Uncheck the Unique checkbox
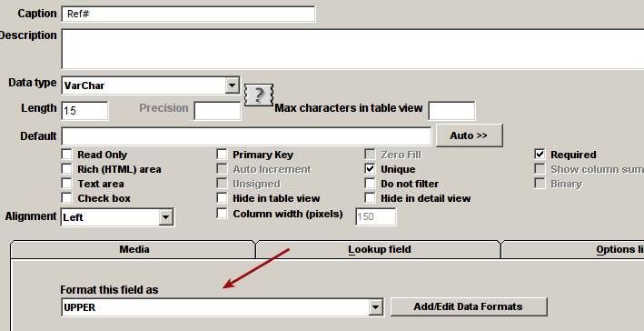 tap(370, 168)
